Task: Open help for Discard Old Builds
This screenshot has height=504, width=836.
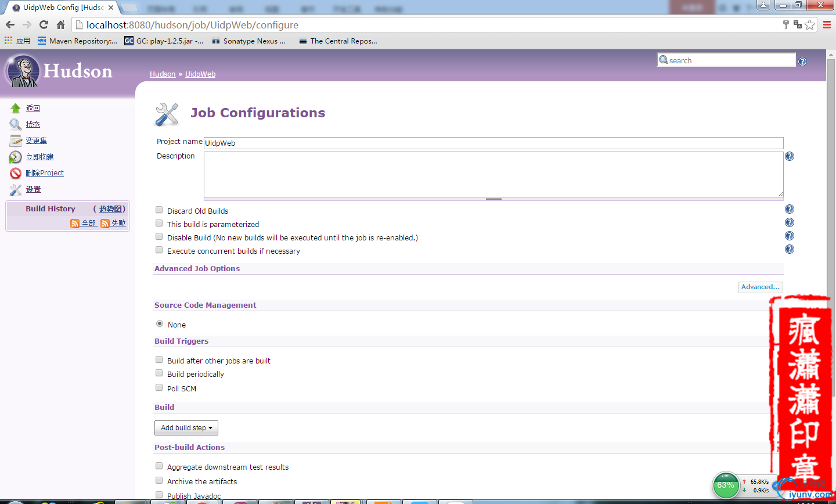Action: pos(790,209)
